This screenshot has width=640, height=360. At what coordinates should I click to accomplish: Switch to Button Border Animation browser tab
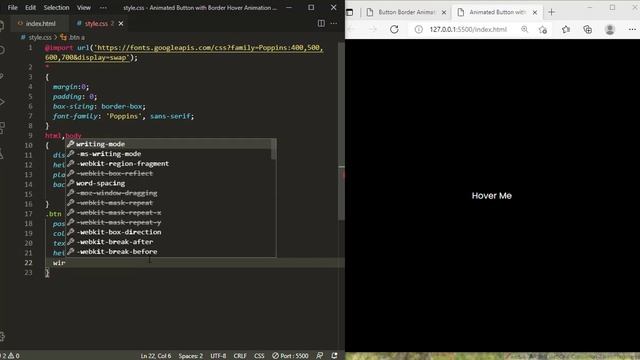pos(406,12)
